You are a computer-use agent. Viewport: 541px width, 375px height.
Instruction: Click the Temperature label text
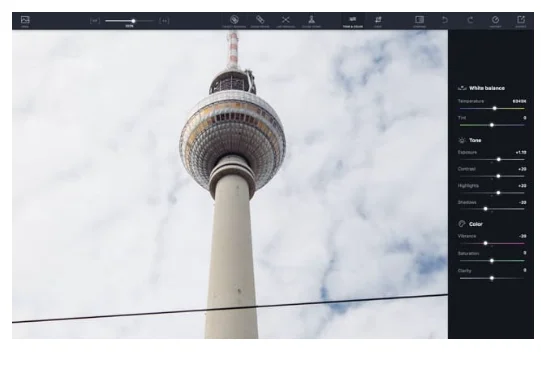tap(471, 101)
